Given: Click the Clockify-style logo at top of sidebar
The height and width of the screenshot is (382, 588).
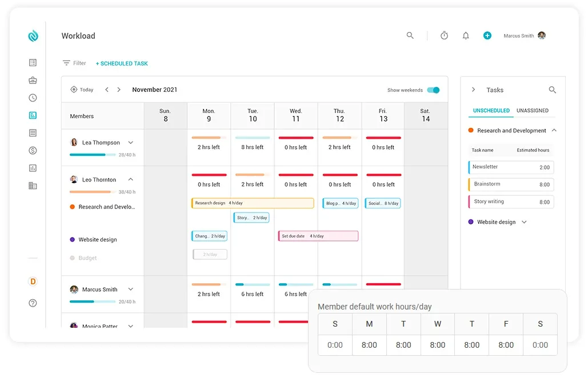Looking at the screenshot, I should click(x=33, y=35).
